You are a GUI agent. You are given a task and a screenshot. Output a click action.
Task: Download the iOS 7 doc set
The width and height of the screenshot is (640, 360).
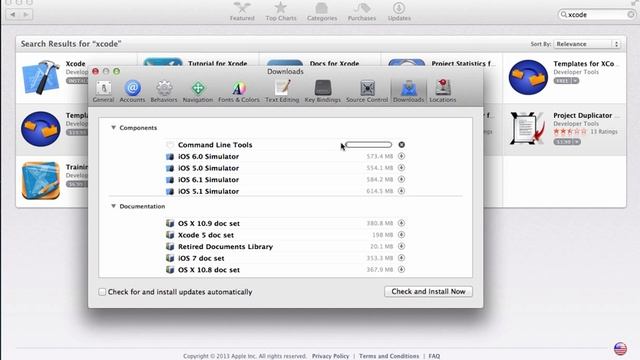401,258
